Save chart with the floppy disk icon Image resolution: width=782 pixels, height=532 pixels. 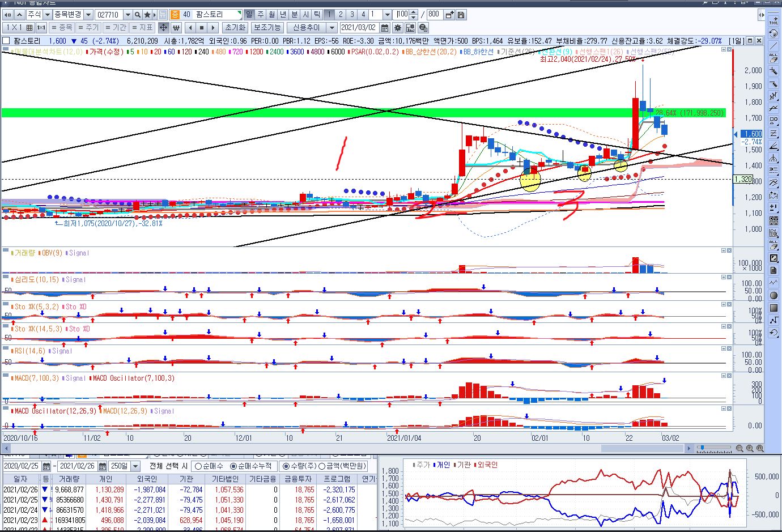[x=461, y=15]
